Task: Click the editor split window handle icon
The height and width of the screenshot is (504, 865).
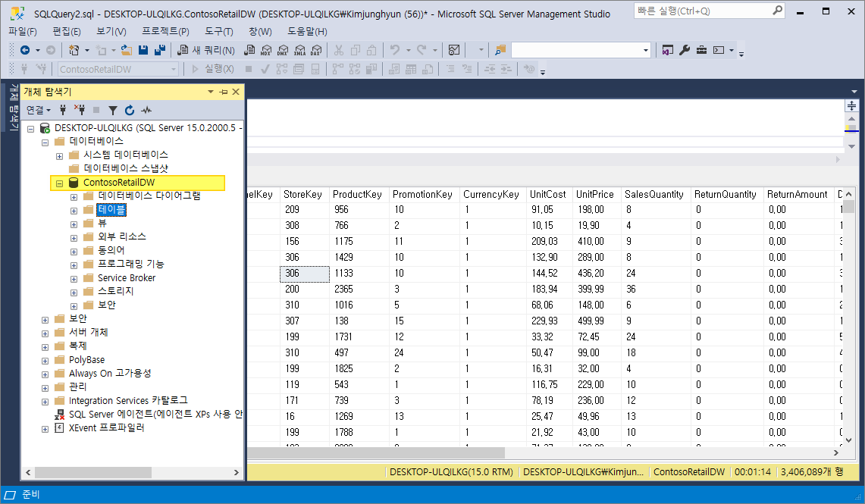Action: (x=851, y=105)
